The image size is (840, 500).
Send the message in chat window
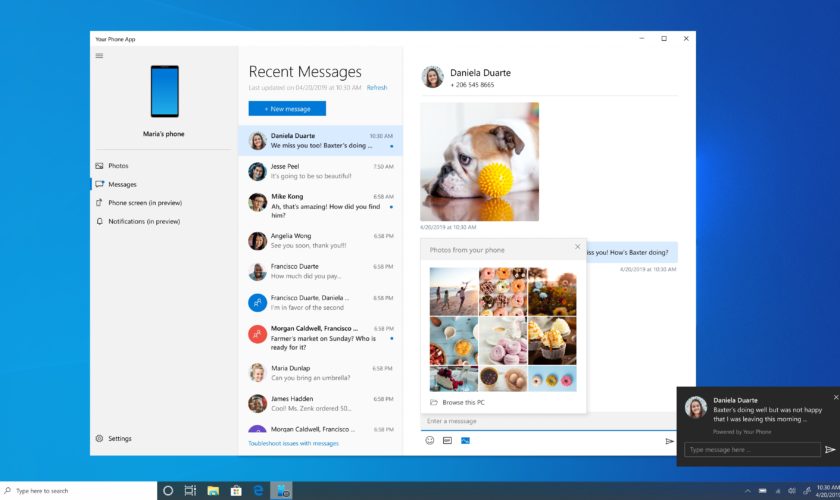[x=669, y=441]
